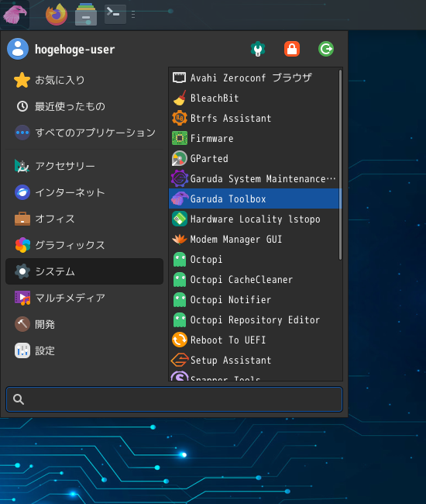Click the Hardware Locality lstopo label
Image resolution: width=426 pixels, height=504 pixels.
coord(256,219)
